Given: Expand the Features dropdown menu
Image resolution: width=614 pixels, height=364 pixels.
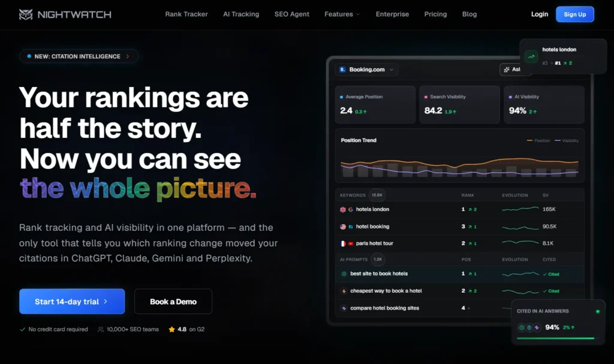Looking at the screenshot, I should click(x=342, y=14).
